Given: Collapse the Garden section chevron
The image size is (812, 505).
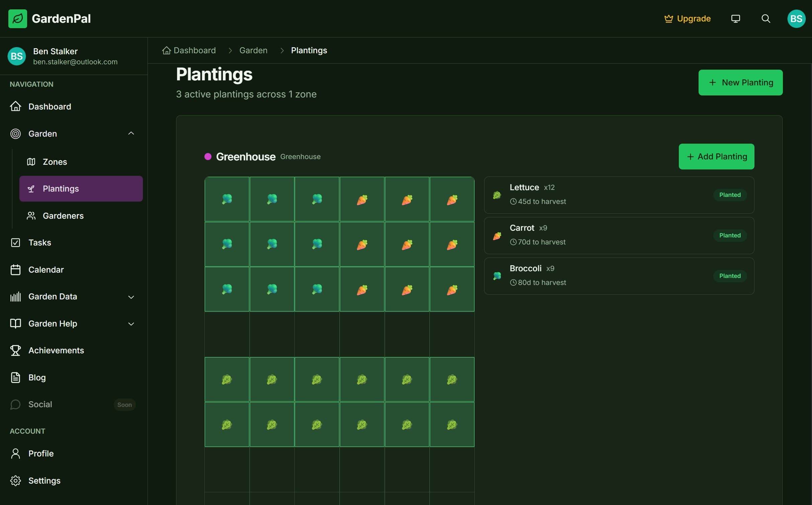Looking at the screenshot, I should pyautogui.click(x=131, y=133).
